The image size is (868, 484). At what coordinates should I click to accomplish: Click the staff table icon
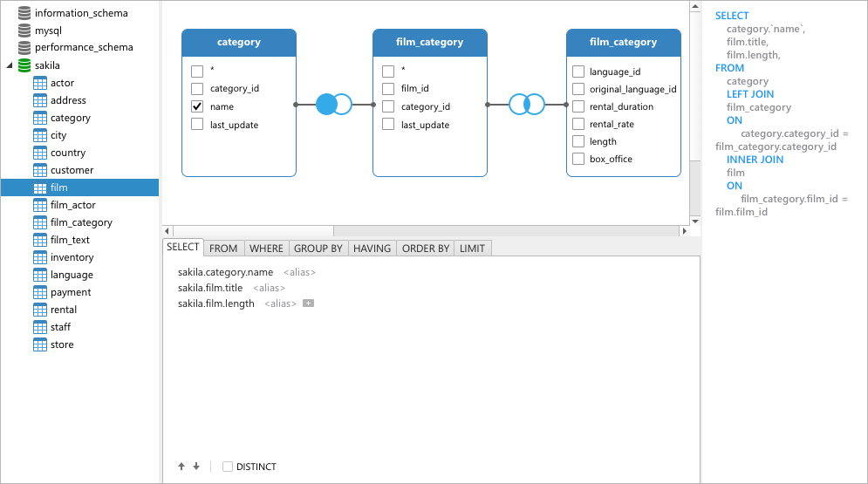[40, 327]
